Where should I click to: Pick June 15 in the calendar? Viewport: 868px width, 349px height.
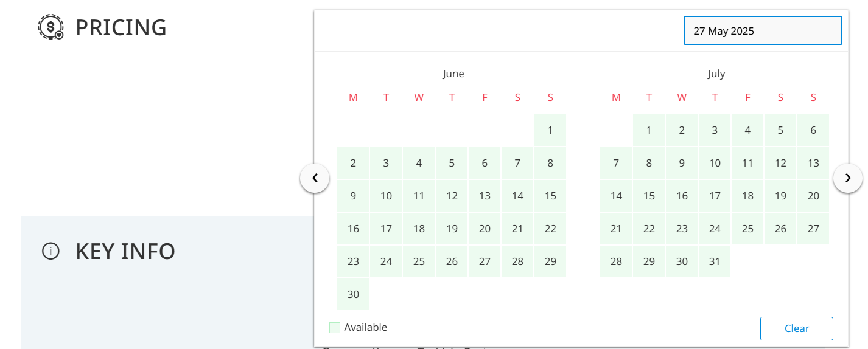point(550,196)
